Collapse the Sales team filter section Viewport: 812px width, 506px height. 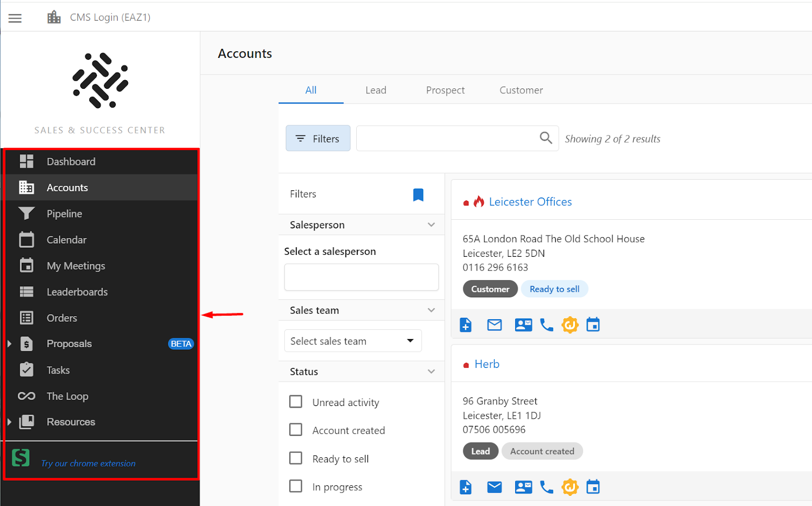[x=431, y=310]
